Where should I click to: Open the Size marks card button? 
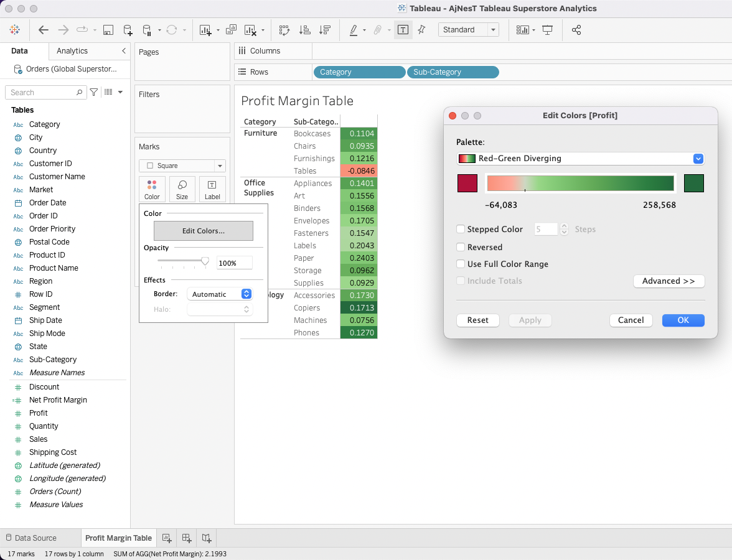pyautogui.click(x=182, y=189)
